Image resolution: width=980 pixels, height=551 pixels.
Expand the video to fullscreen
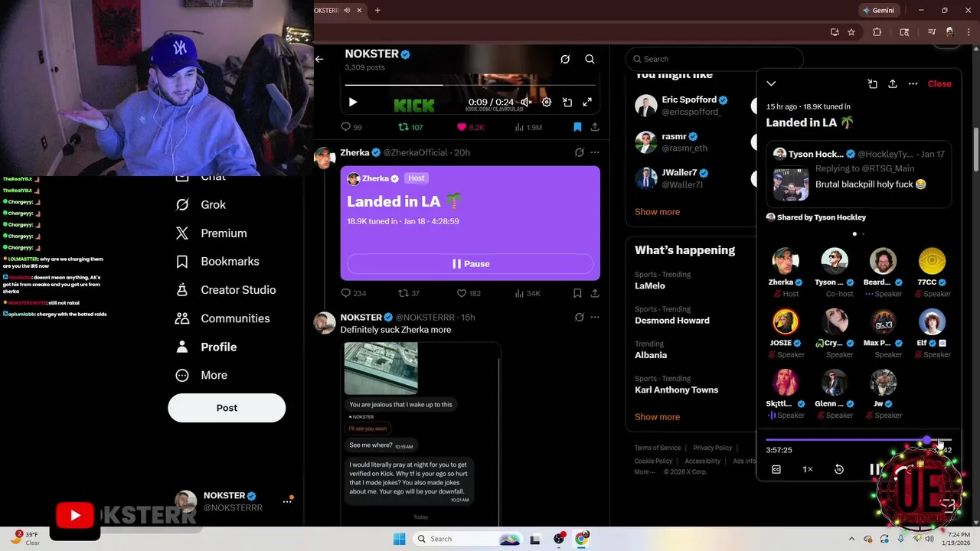pos(587,102)
